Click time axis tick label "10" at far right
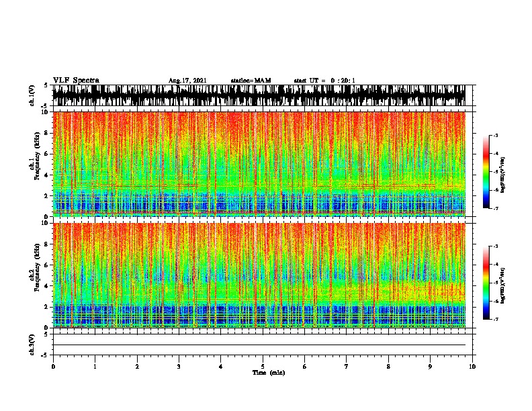The height and width of the screenshot is (411, 532). [472, 367]
